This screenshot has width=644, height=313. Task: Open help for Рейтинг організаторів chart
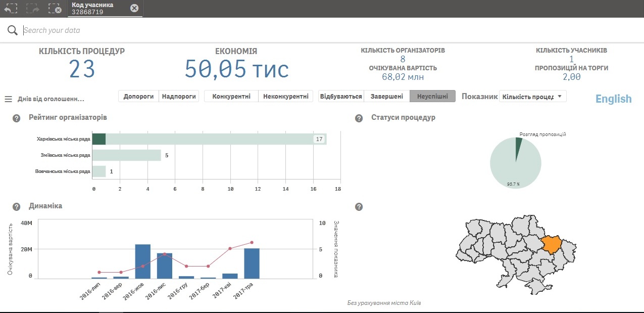(16, 118)
